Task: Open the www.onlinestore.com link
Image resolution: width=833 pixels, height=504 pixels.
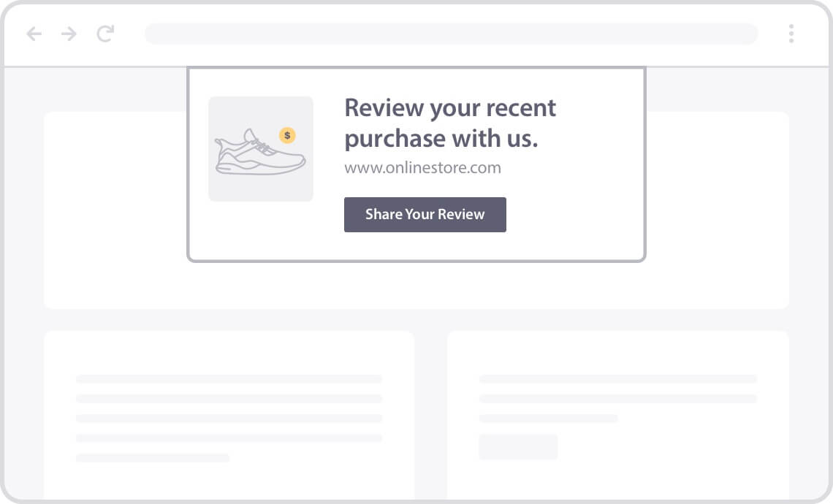Action: [422, 168]
